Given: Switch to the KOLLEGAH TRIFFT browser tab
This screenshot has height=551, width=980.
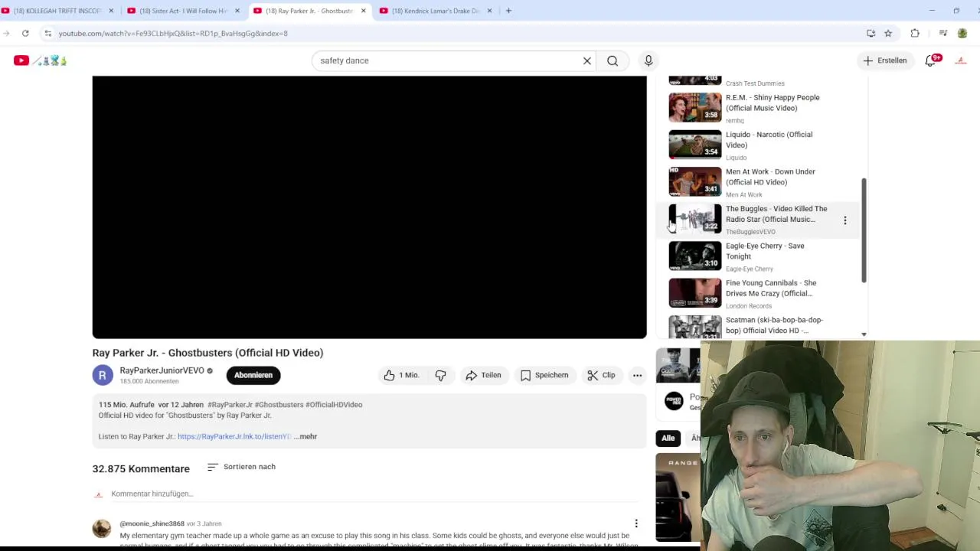Looking at the screenshot, I should pyautogui.click(x=57, y=11).
